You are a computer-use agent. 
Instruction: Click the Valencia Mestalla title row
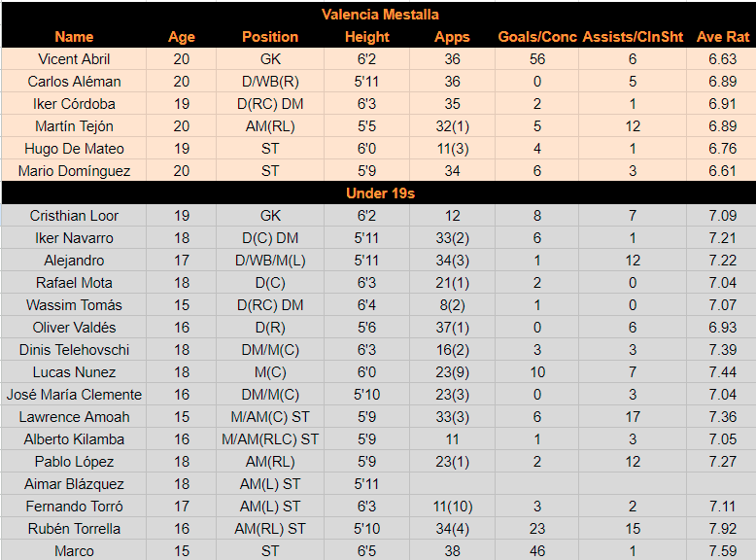coord(380,15)
